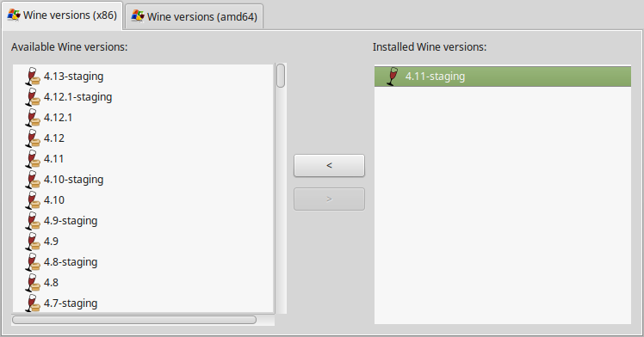
Task: Click the wine icon next to 4.10-staging
Action: (33, 180)
